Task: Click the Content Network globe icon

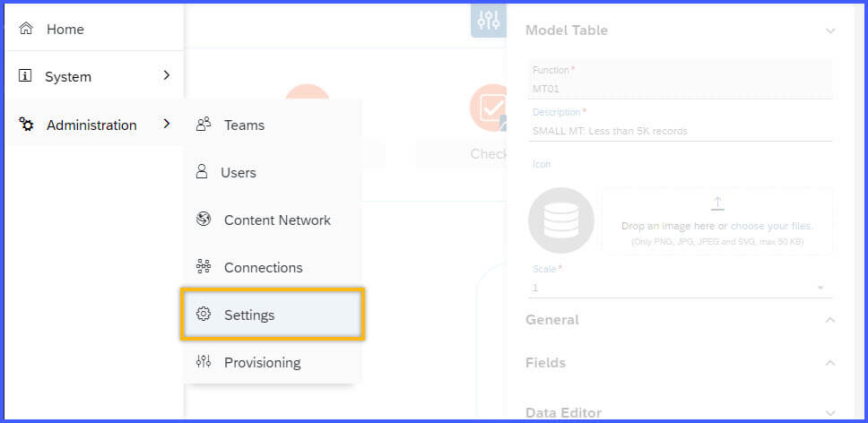Action: pyautogui.click(x=204, y=220)
